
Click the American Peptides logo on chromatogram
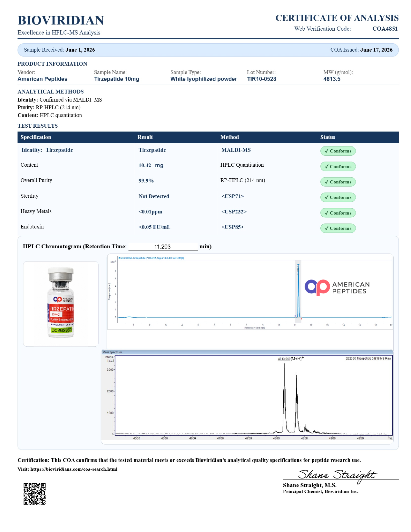(x=337, y=288)
